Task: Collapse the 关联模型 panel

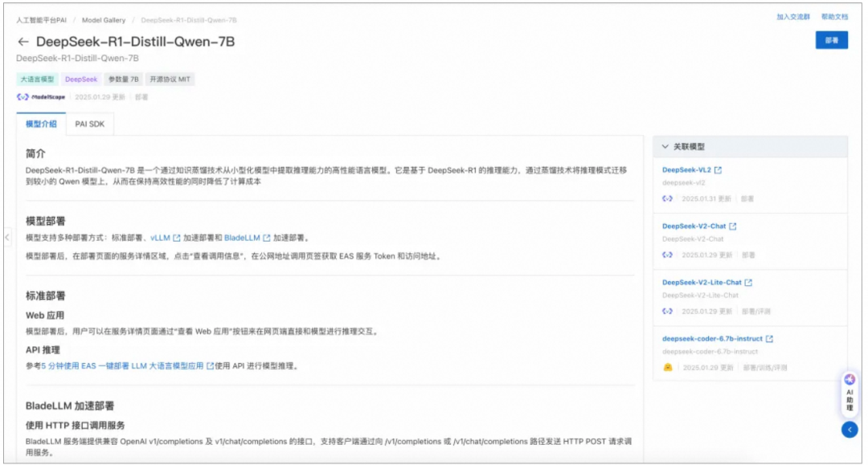Action: point(665,146)
